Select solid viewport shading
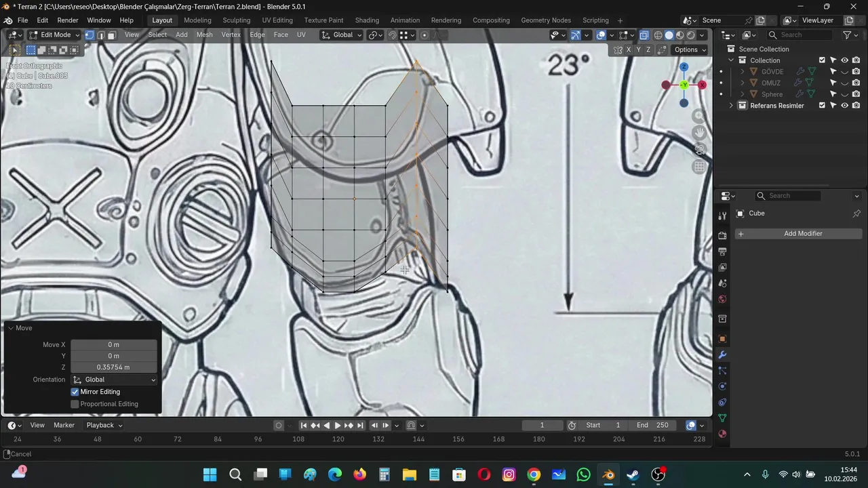868x488 pixels. (669, 35)
